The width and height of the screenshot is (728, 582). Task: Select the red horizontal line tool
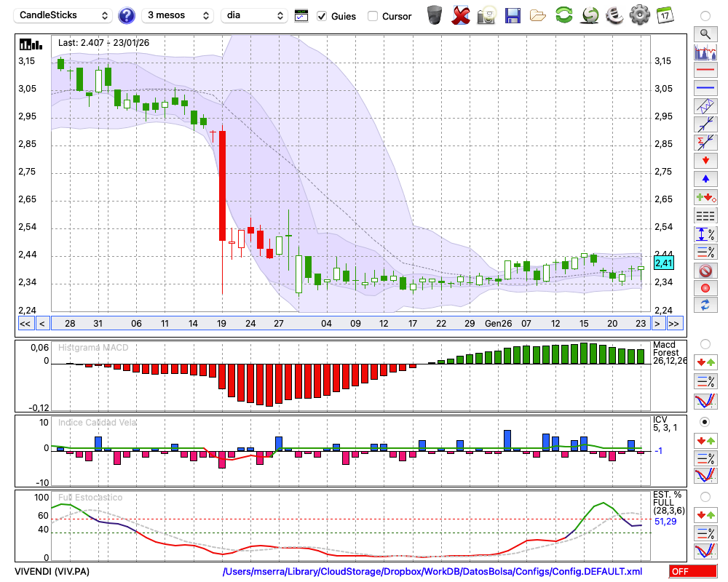(x=705, y=71)
